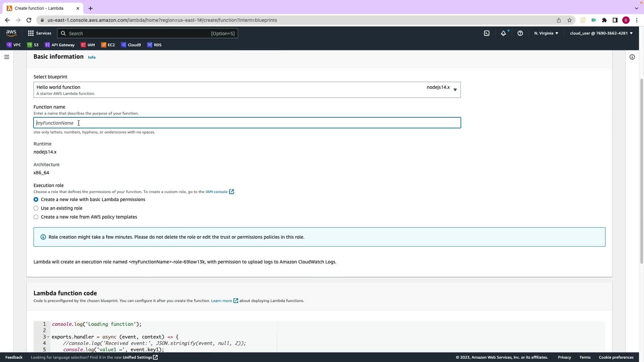This screenshot has width=644, height=362.
Task: Select Create a new role with basic Lambda permissions
Action: tap(36, 199)
